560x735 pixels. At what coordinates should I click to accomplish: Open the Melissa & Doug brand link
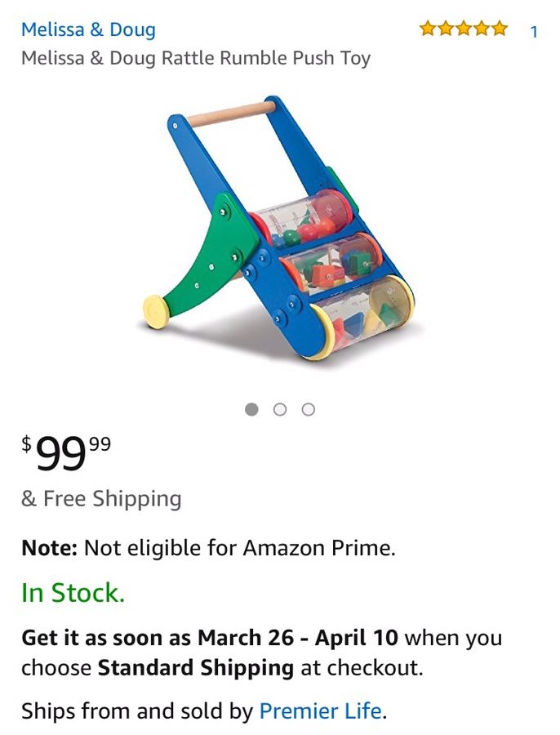click(x=88, y=30)
